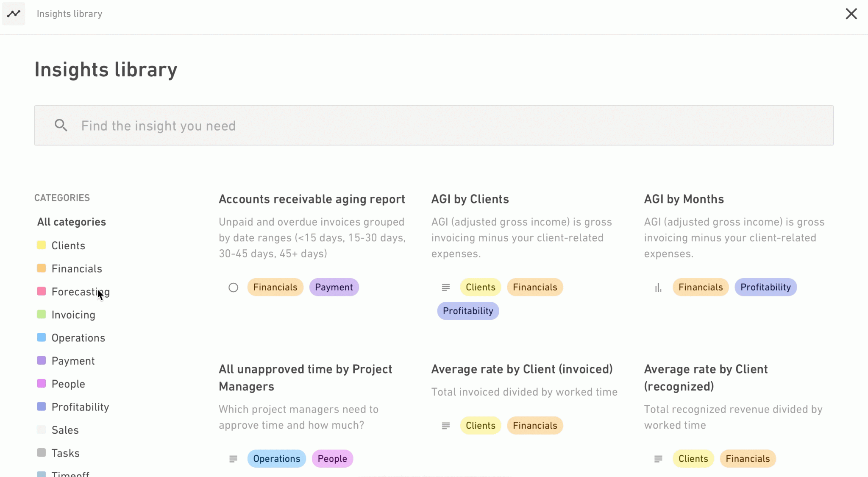Click Financials tag on AGI by Clients
Screen dimensions: 868x477
click(535, 287)
